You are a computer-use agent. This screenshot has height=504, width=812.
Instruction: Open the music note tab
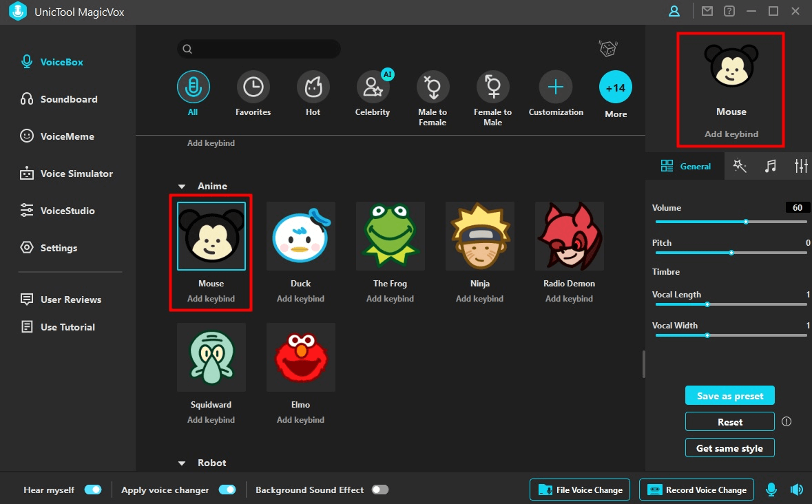click(x=771, y=166)
